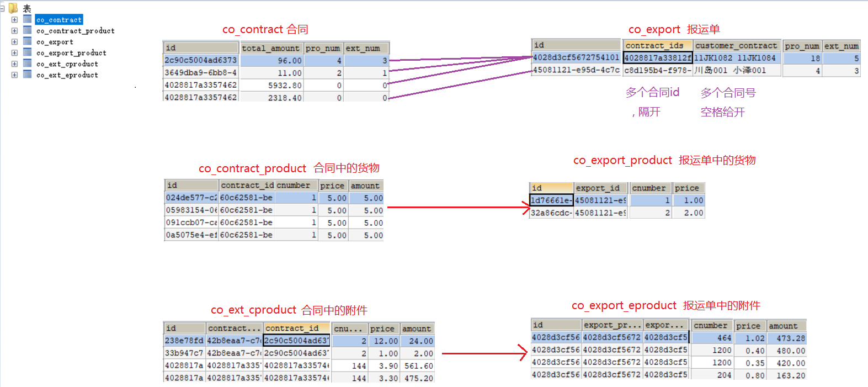868x387 pixels.
Task: Click the total_amount cell 11.00
Action: 272,73
